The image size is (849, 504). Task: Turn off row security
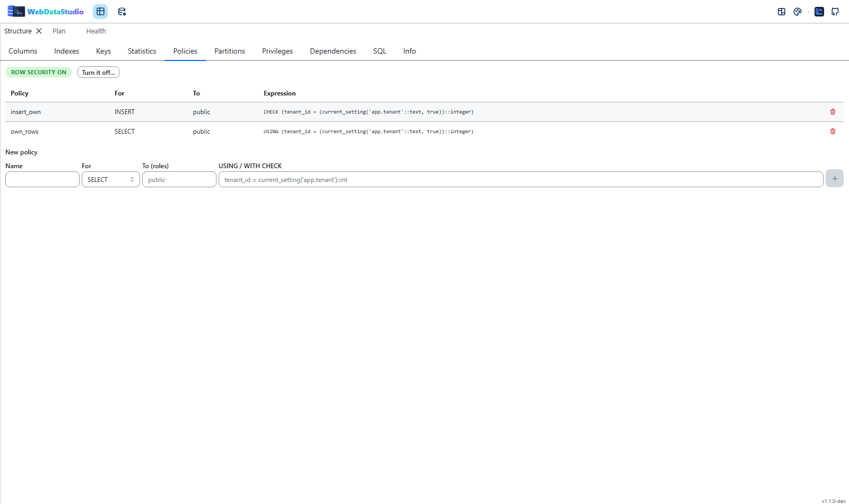[98, 72]
